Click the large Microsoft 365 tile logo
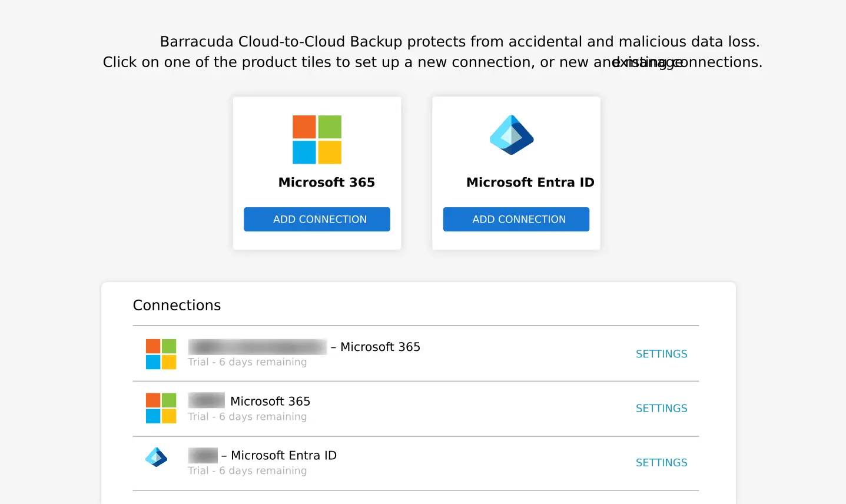The width and height of the screenshot is (846, 504). tap(317, 140)
